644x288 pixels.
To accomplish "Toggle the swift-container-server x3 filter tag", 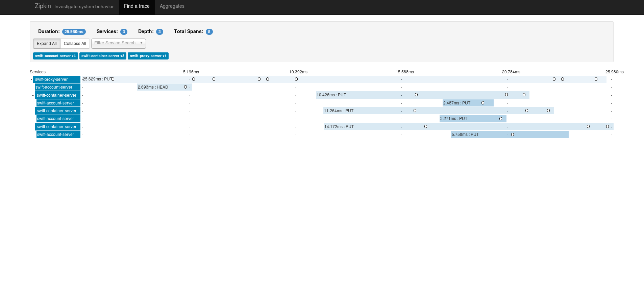I will pyautogui.click(x=103, y=56).
